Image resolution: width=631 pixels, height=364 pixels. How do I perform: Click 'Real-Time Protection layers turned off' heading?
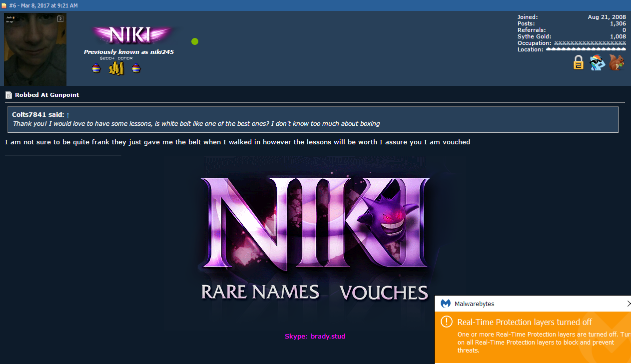tap(525, 322)
